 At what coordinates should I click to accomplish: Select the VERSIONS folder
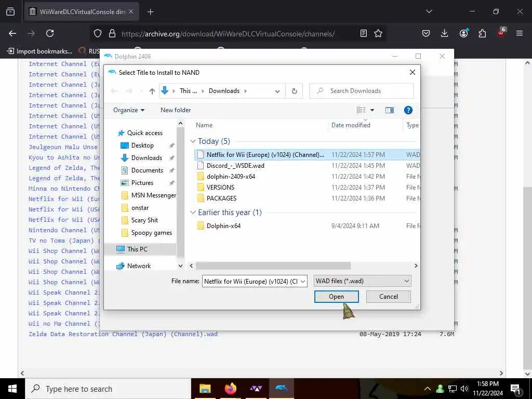coord(220,187)
